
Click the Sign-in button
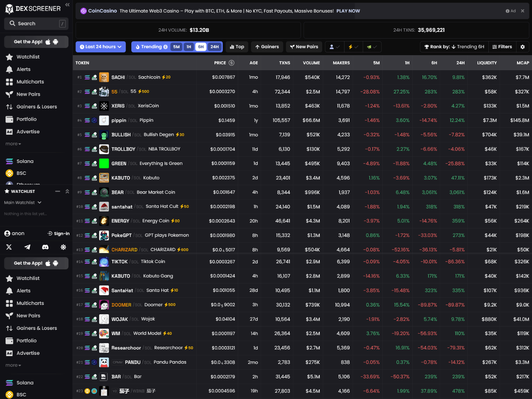point(59,234)
